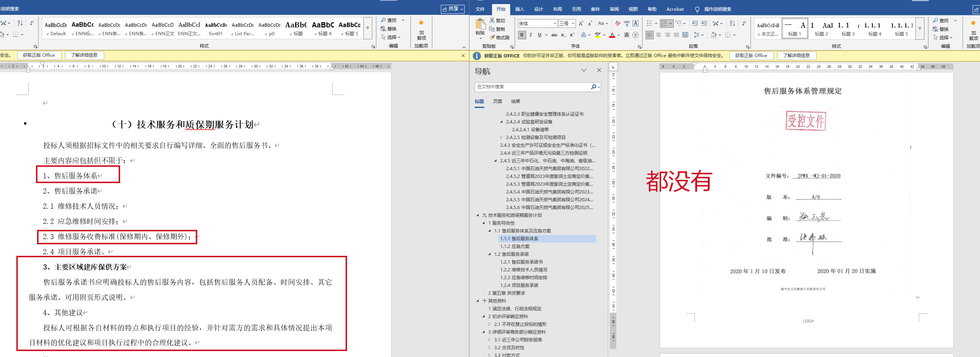The image size is (980, 357).
Task: Switch to the 插入 ribbon tab
Action: [519, 9]
